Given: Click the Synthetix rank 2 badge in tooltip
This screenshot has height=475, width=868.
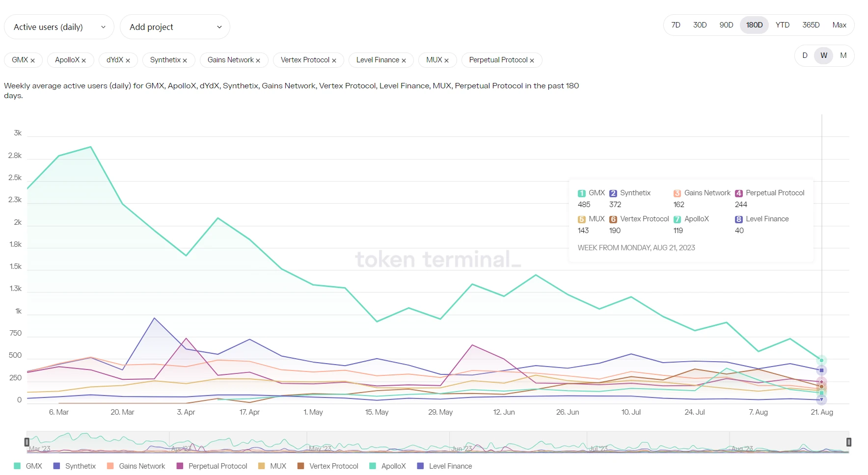Looking at the screenshot, I should pos(613,193).
